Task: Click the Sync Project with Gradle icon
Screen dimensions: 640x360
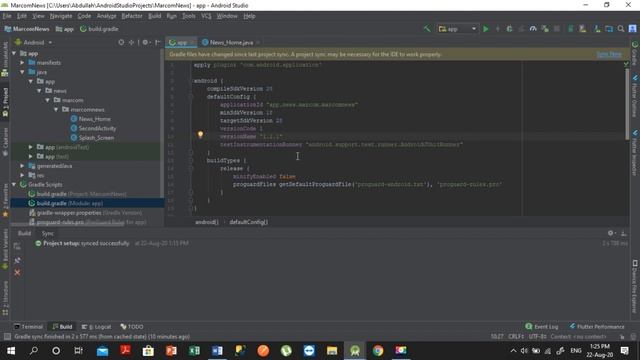Action: pyautogui.click(x=571, y=29)
